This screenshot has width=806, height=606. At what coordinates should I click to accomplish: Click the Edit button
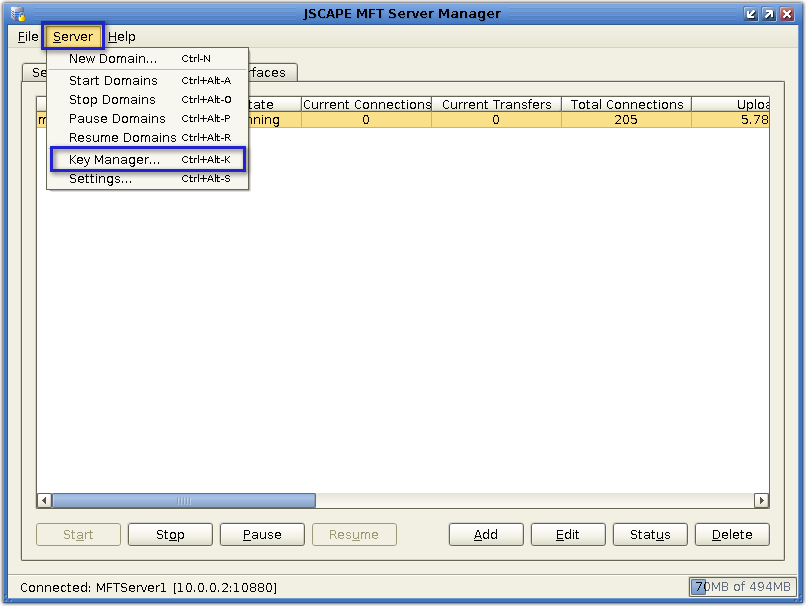[x=568, y=535]
